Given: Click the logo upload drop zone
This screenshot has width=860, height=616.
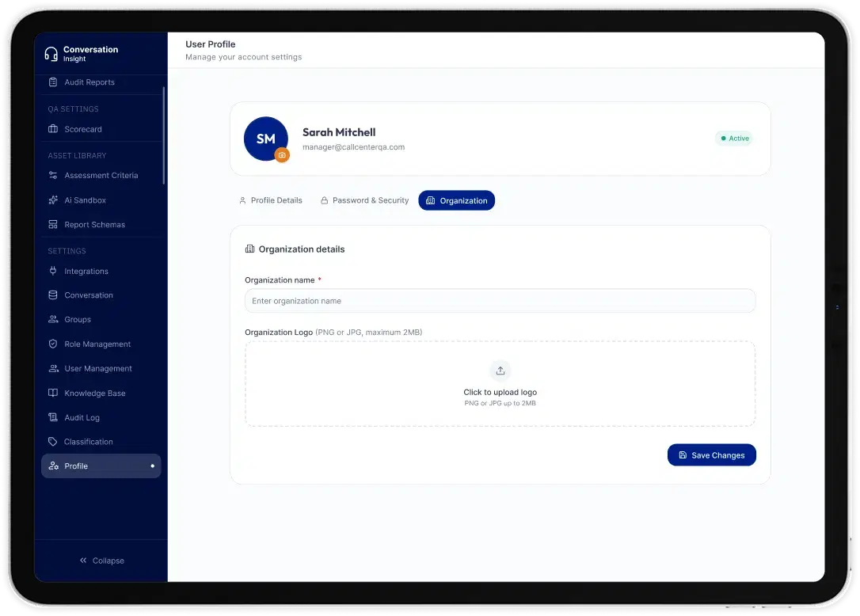Looking at the screenshot, I should click(500, 384).
